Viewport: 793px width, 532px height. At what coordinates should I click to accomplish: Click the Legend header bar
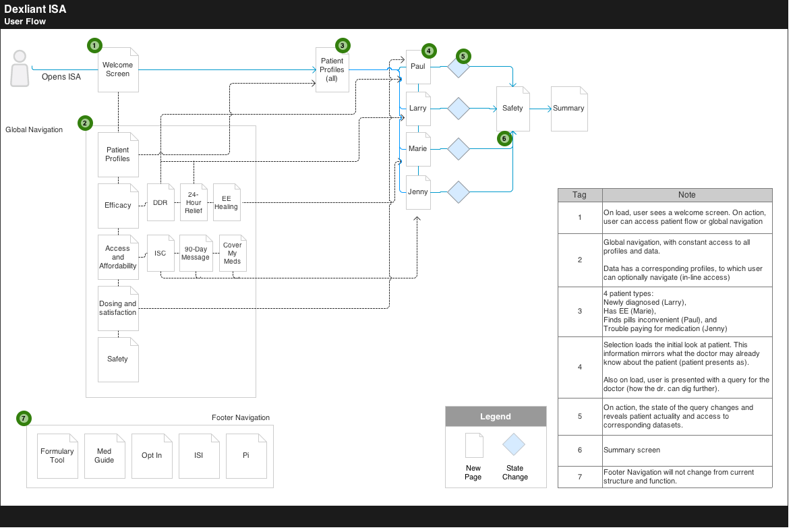pos(496,417)
